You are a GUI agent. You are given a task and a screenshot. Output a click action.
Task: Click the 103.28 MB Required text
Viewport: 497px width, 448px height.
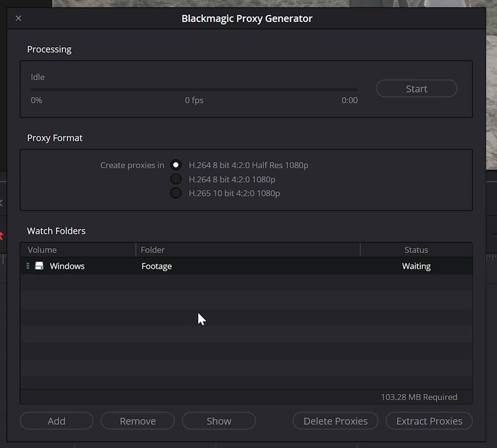(419, 397)
